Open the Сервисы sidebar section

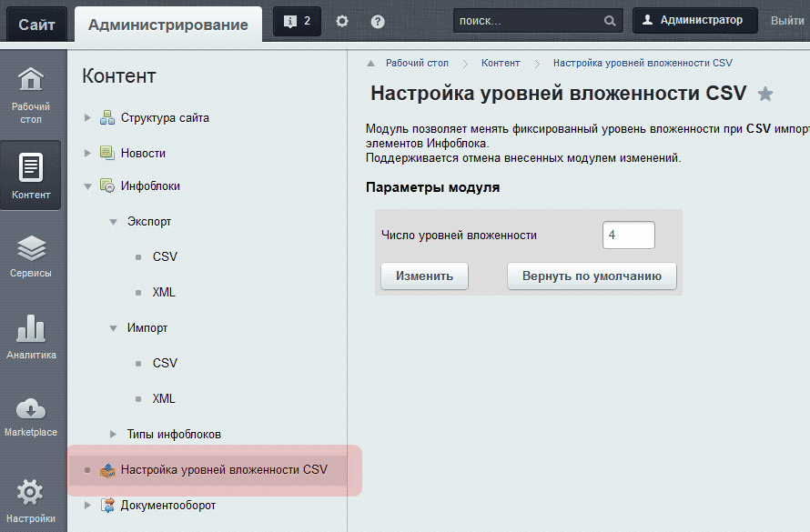coord(31,256)
